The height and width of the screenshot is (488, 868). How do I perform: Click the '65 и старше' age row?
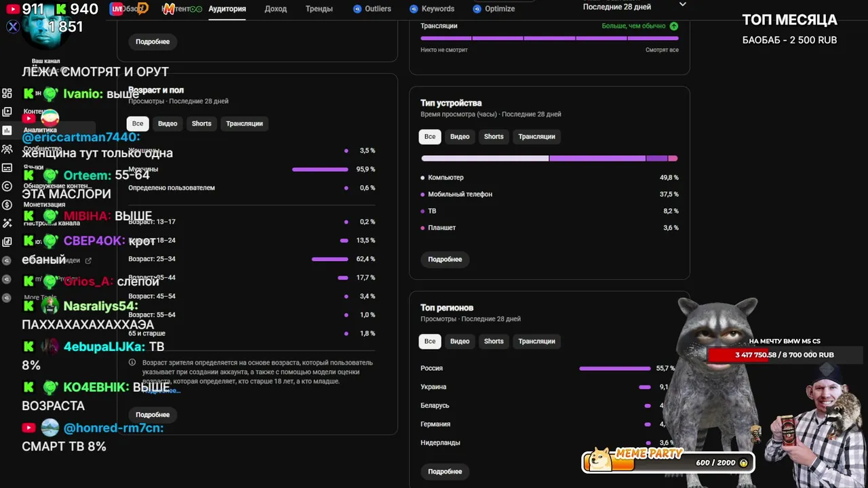point(252,333)
